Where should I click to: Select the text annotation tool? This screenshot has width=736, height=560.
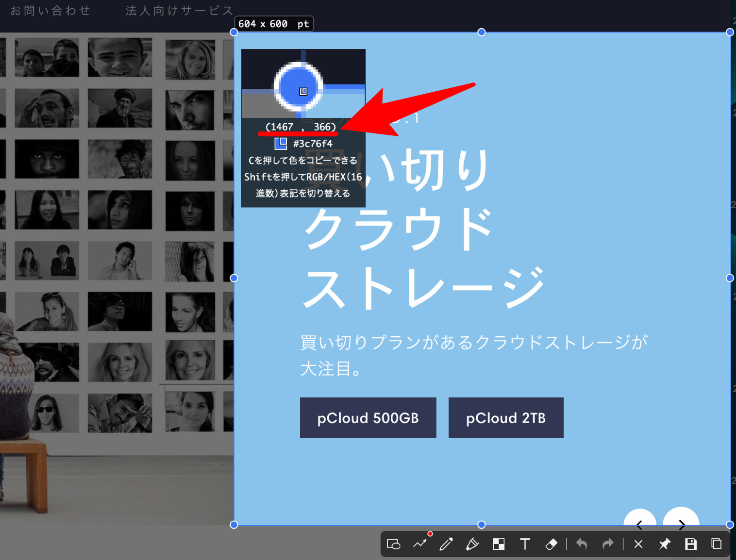coord(525,544)
